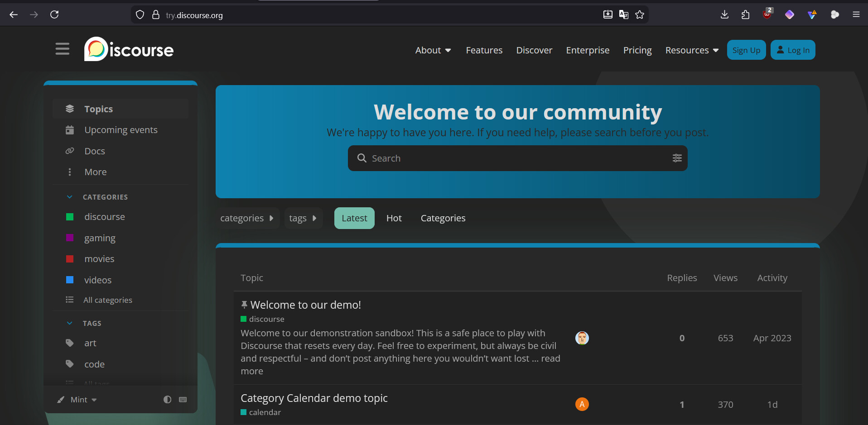Open the hamburger sidebar menu
Viewport: 868px width, 425px height.
pyautogui.click(x=63, y=49)
